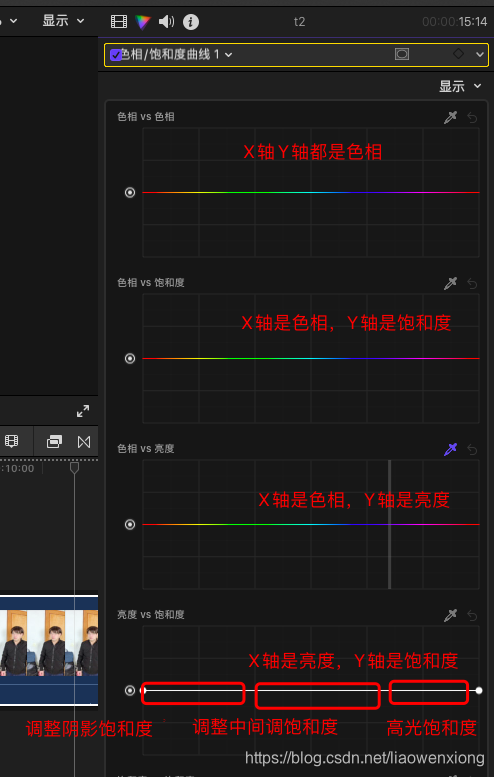
Task: Pick the 色相 vs 饱和度 eyedropper
Action: coord(450,283)
